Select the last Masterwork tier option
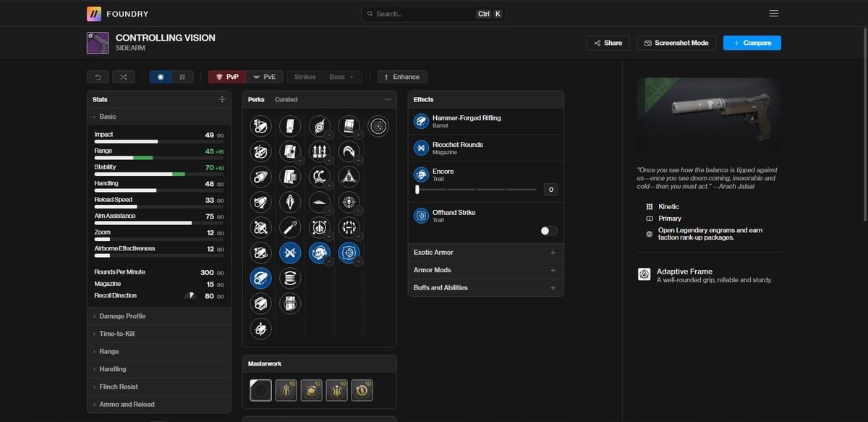This screenshot has height=422, width=868. (362, 389)
